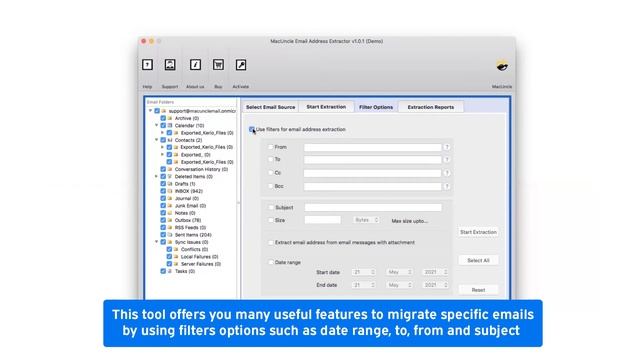640x360 pixels.
Task: Enable the From filter checkbox
Action: 271,147
